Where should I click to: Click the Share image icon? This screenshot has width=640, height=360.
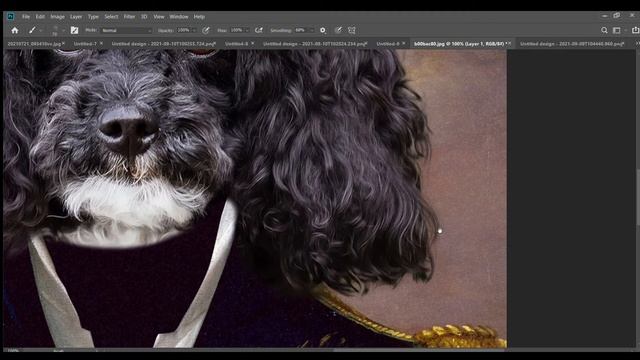(x=635, y=30)
